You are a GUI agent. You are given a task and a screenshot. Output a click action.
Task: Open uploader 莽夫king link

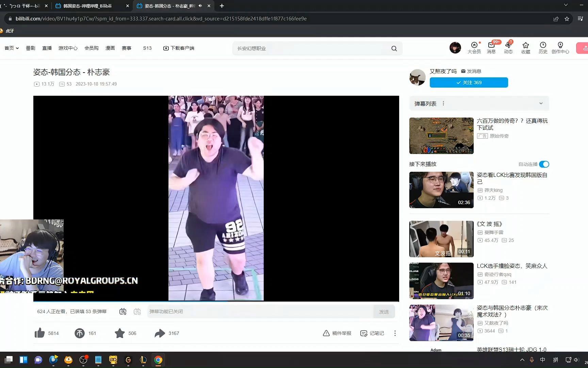point(493,190)
